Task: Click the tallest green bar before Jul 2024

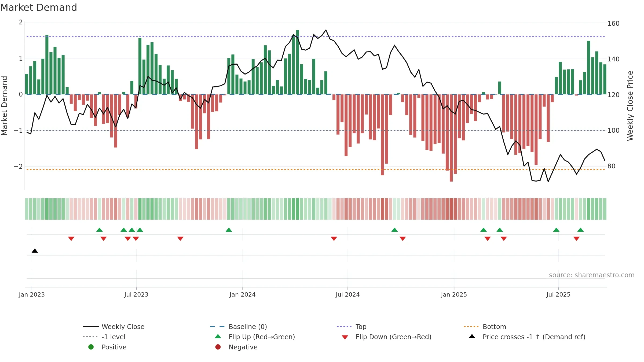Action: click(x=297, y=62)
